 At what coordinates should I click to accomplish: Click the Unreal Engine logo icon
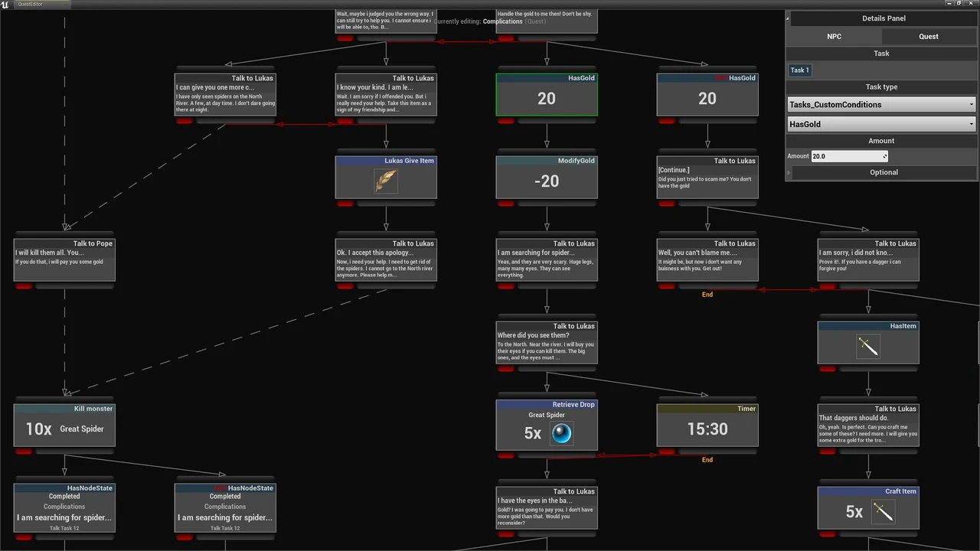(x=5, y=4)
